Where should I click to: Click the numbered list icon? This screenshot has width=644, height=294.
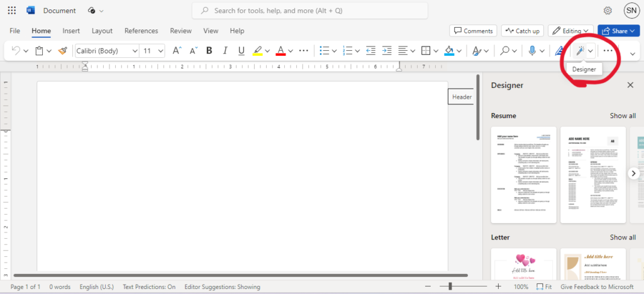tap(348, 51)
